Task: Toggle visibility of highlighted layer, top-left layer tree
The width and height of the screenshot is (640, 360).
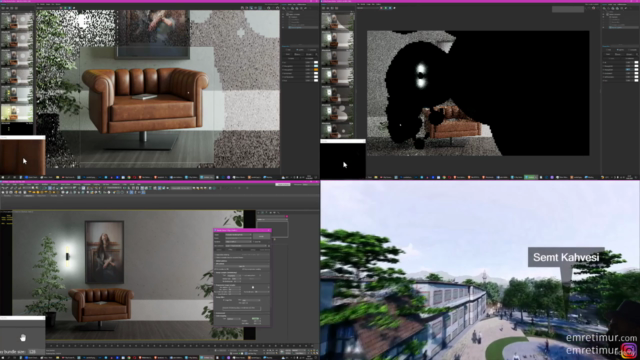Action: tap(283, 27)
